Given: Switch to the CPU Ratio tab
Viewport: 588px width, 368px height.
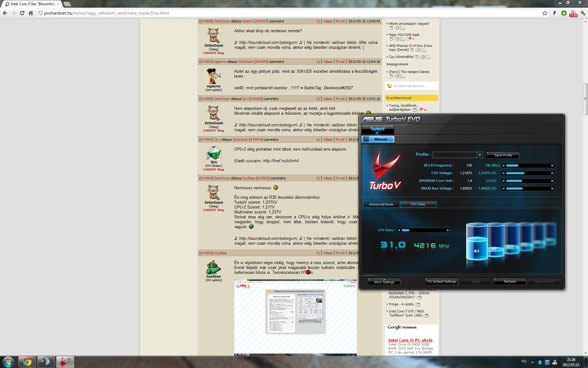Looking at the screenshot, I should click(x=418, y=204).
